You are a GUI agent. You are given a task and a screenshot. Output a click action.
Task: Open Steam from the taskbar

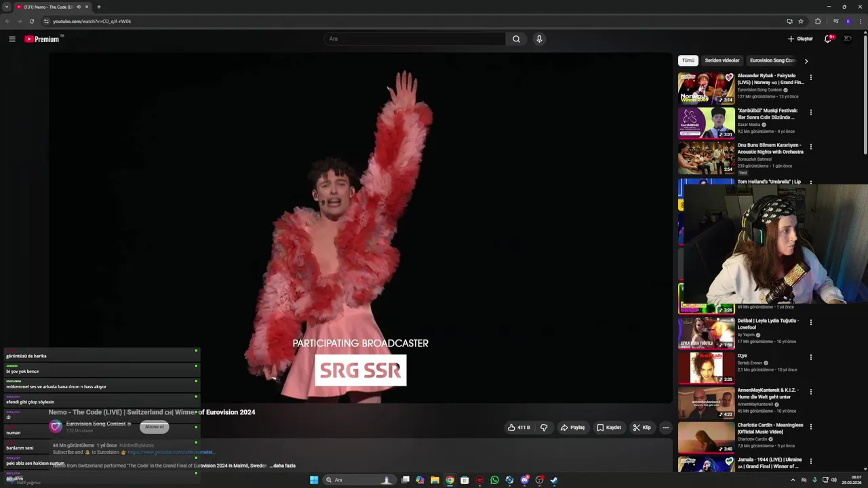(x=554, y=480)
